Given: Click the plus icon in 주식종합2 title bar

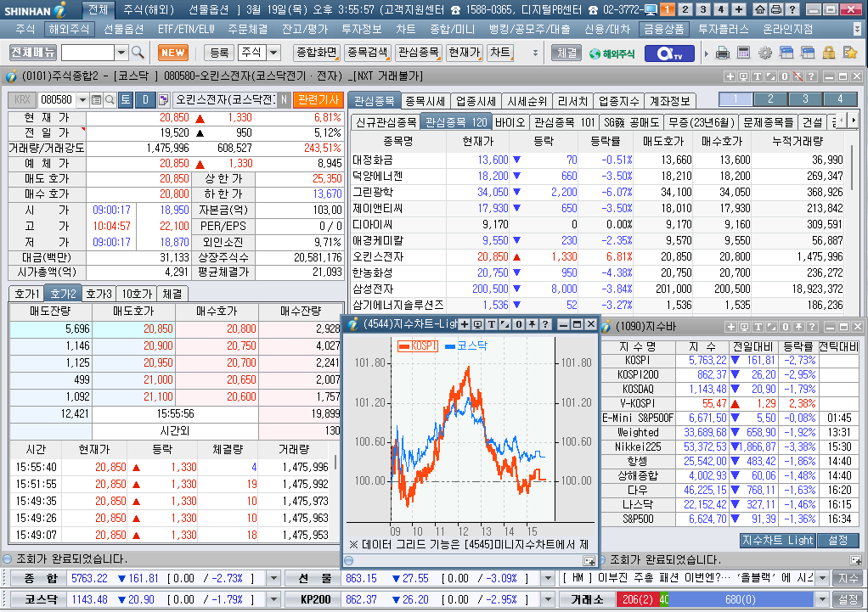Looking at the screenshot, I should (x=730, y=76).
